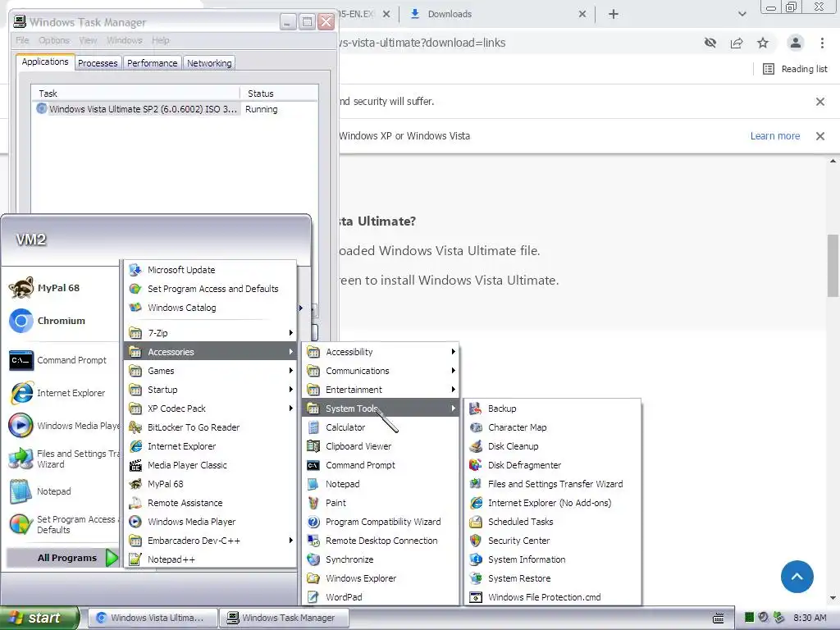
Task: Open browser profile avatar
Action: 796,43
